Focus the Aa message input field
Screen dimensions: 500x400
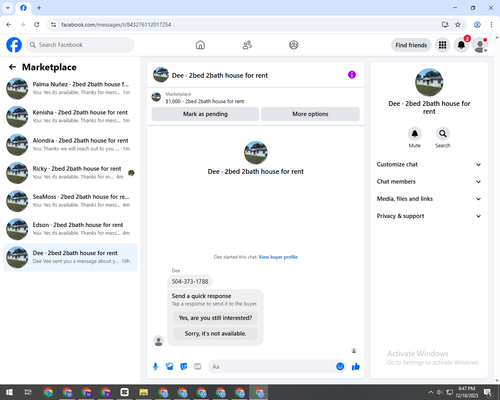tap(272, 367)
